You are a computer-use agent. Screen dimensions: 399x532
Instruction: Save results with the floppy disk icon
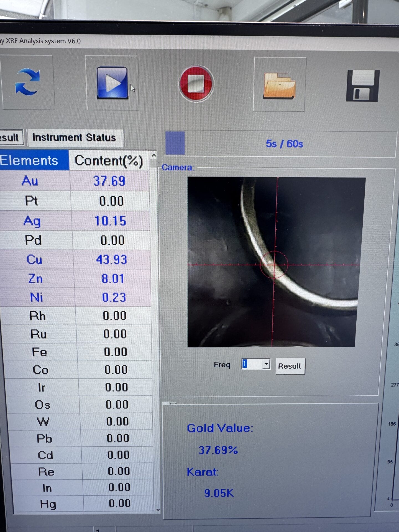[x=363, y=86]
